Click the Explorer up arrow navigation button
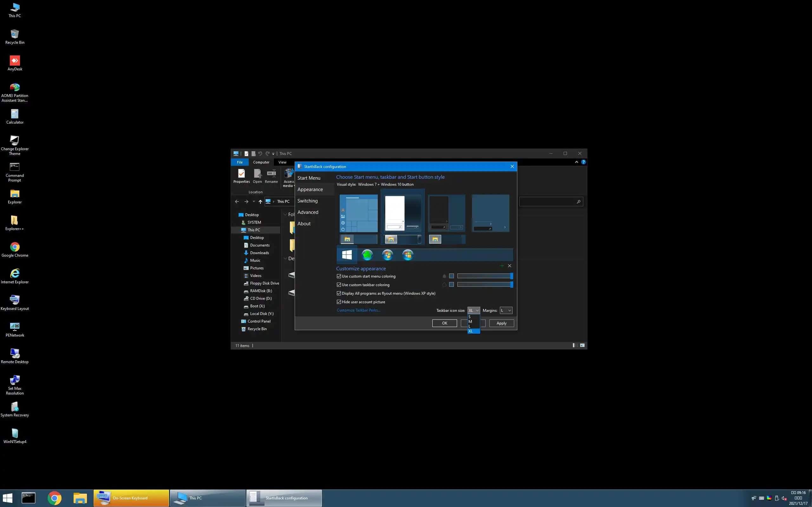This screenshot has height=507, width=812. pos(260,202)
